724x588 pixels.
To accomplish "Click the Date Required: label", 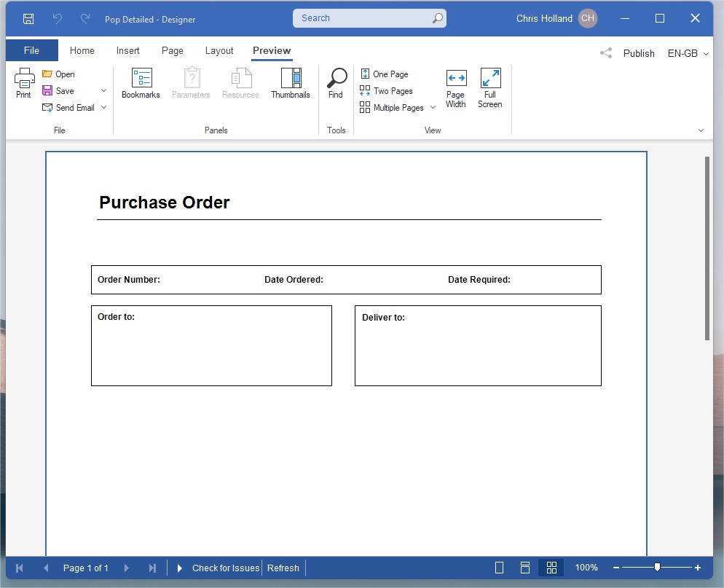I will pyautogui.click(x=479, y=280).
